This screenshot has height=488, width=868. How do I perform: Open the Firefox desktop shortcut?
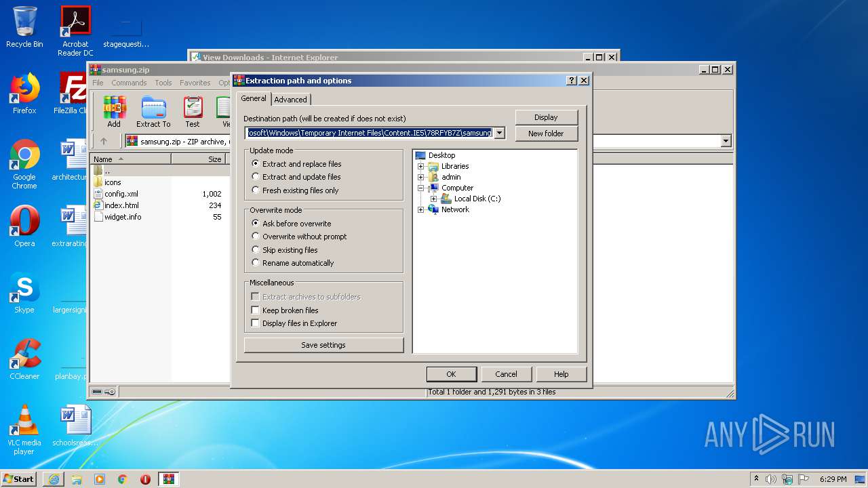tap(24, 94)
